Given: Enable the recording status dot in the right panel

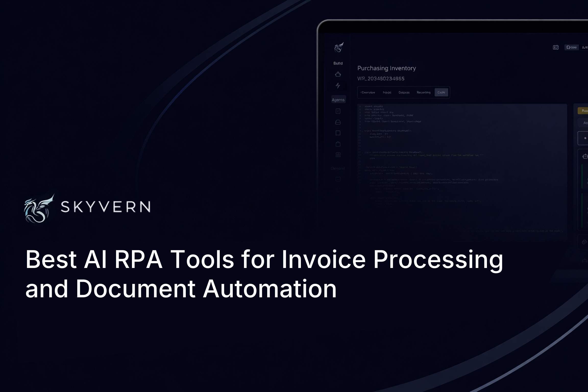Looking at the screenshot, I should click(585, 138).
